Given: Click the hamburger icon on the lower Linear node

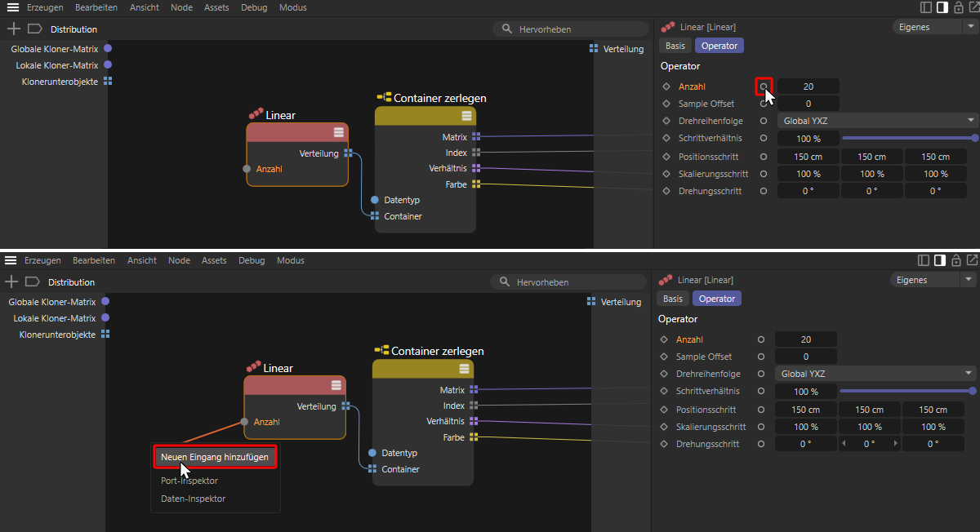Looking at the screenshot, I should point(336,386).
